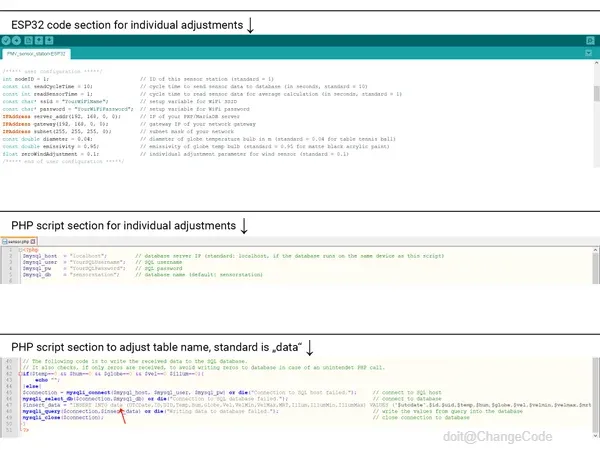Click the scroll-down arrow of the lower PHP editor
The width and height of the screenshot is (600, 450).
click(x=596, y=436)
